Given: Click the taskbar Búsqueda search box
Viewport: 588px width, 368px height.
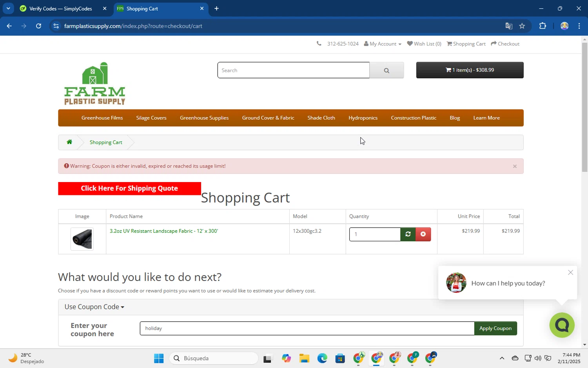Looking at the screenshot, I should coord(214,358).
